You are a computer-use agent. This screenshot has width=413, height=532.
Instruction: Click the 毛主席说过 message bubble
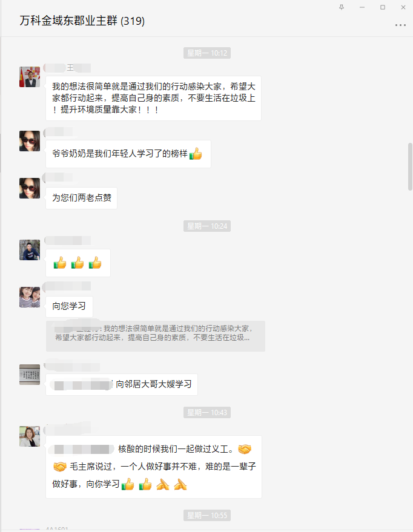154,467
